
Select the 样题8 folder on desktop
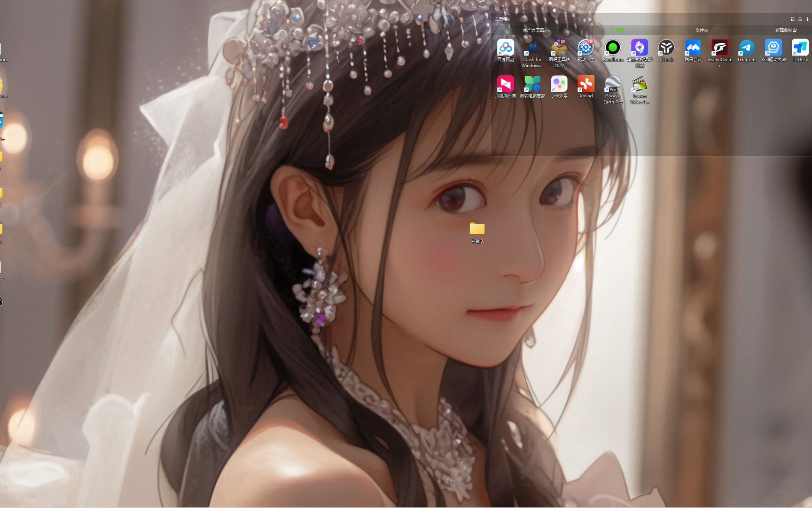(x=477, y=233)
